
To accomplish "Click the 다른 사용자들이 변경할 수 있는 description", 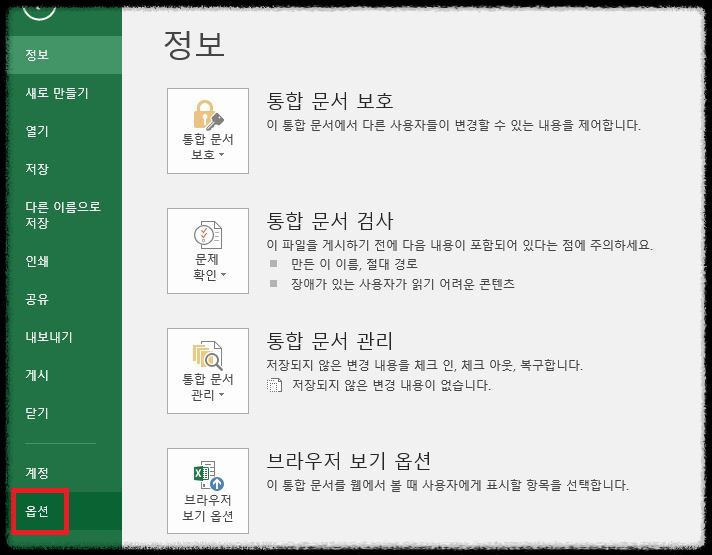I will point(454,125).
